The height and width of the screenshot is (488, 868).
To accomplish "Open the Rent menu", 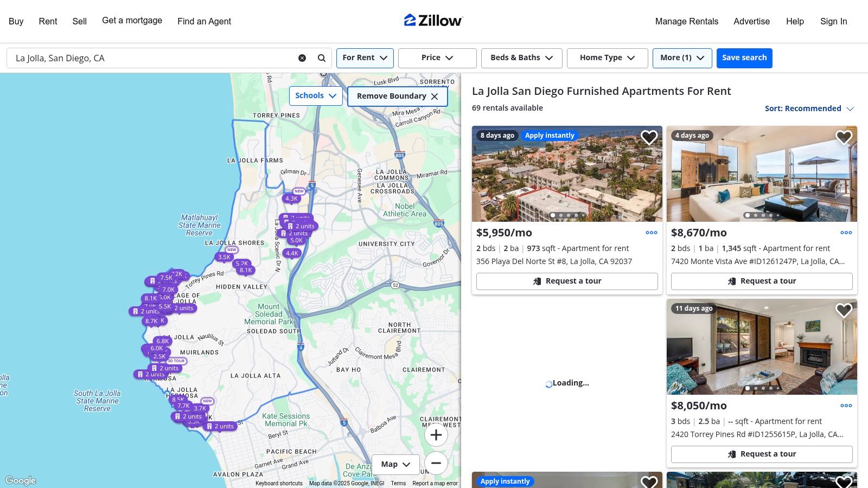I will point(48,21).
